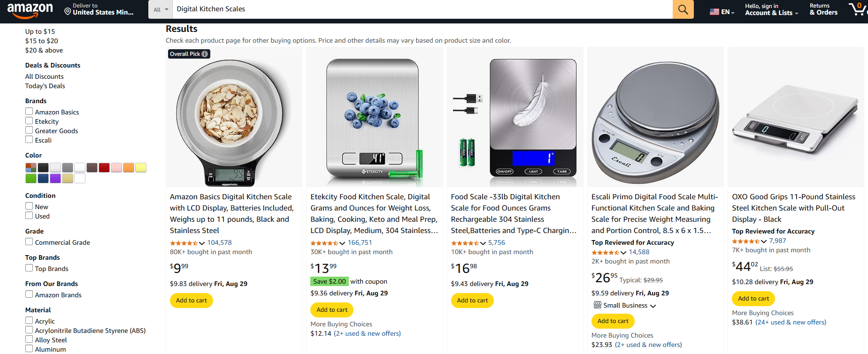Check the New condition filter
Screen dimensions: 868x354
tap(29, 206)
